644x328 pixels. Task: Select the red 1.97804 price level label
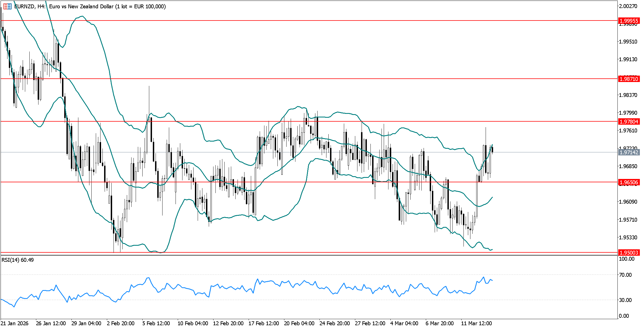point(628,122)
